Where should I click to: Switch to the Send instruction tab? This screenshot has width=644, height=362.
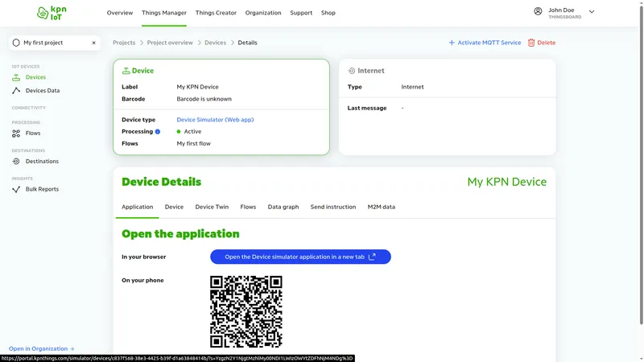point(333,207)
